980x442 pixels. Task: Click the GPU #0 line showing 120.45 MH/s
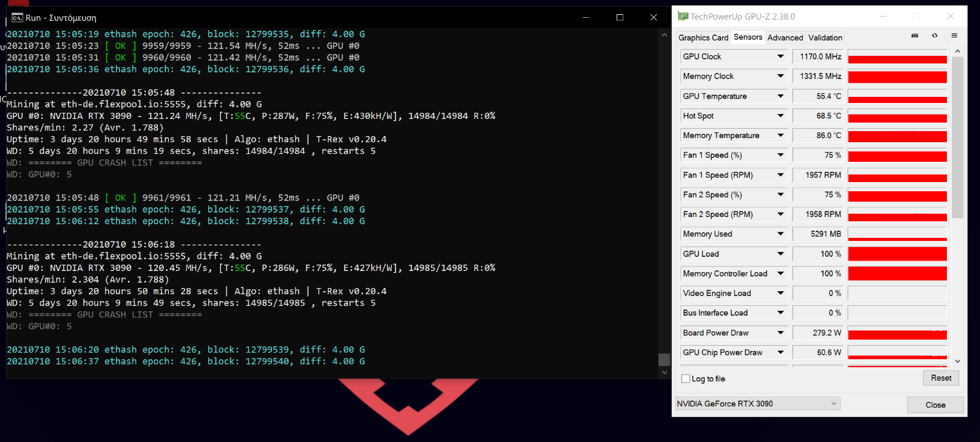click(251, 268)
